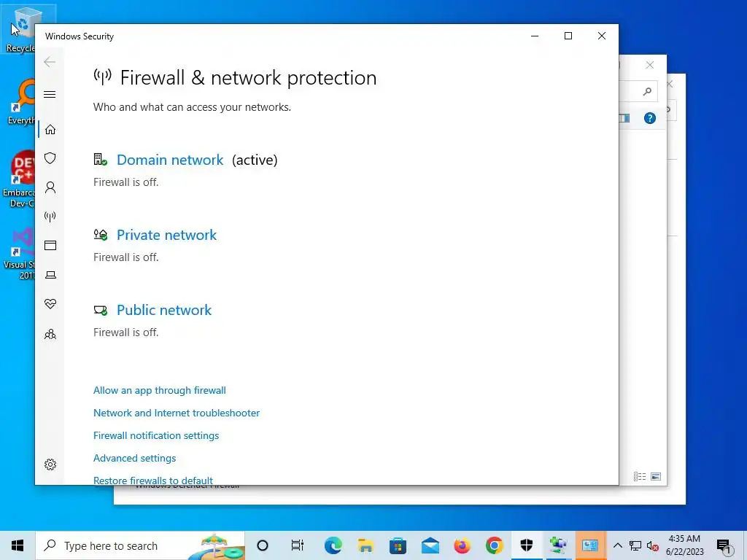Image resolution: width=747 pixels, height=560 pixels.
Task: Switch to Windows Security taskbar button
Action: [527, 545]
